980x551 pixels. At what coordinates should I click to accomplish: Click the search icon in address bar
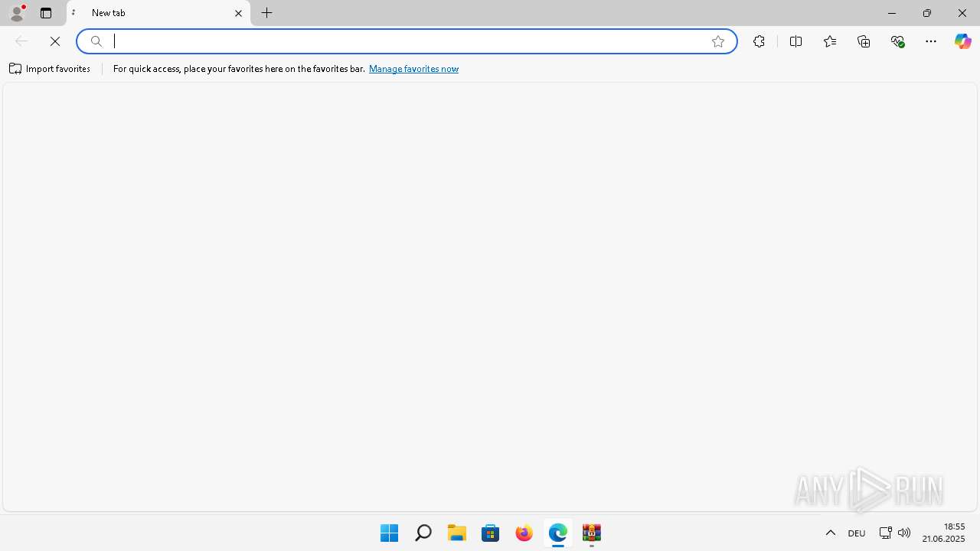click(x=96, y=41)
